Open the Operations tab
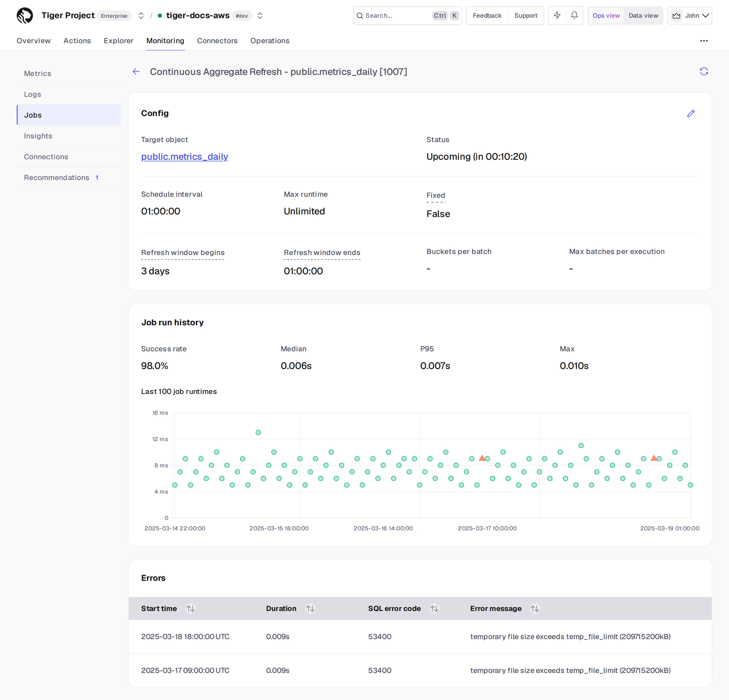Image resolution: width=729 pixels, height=700 pixels. pyautogui.click(x=270, y=41)
